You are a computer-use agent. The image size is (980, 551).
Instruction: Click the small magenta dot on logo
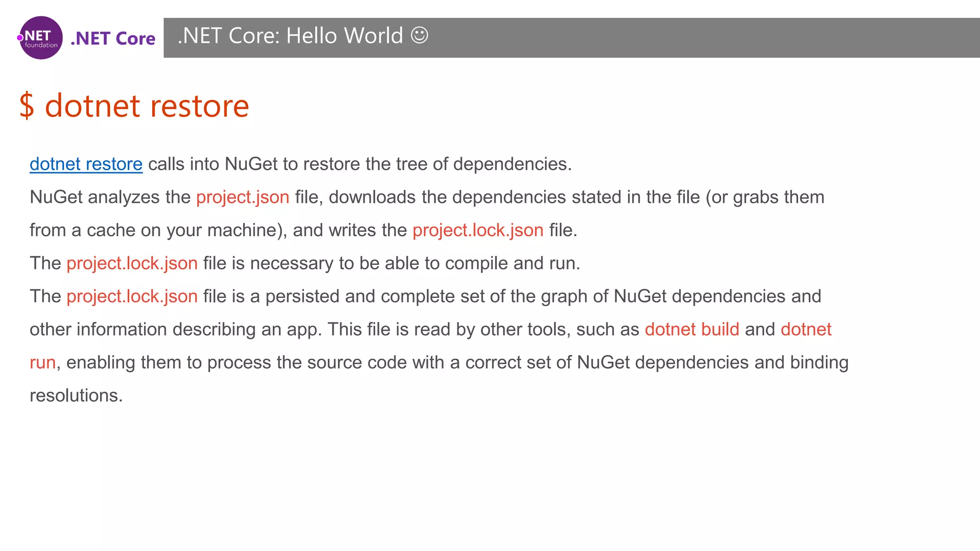(20, 37)
